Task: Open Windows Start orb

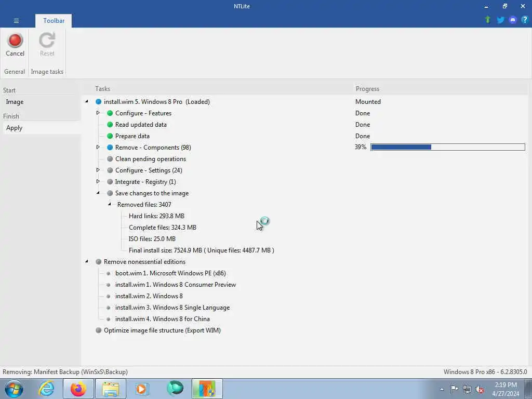Action: (14, 389)
